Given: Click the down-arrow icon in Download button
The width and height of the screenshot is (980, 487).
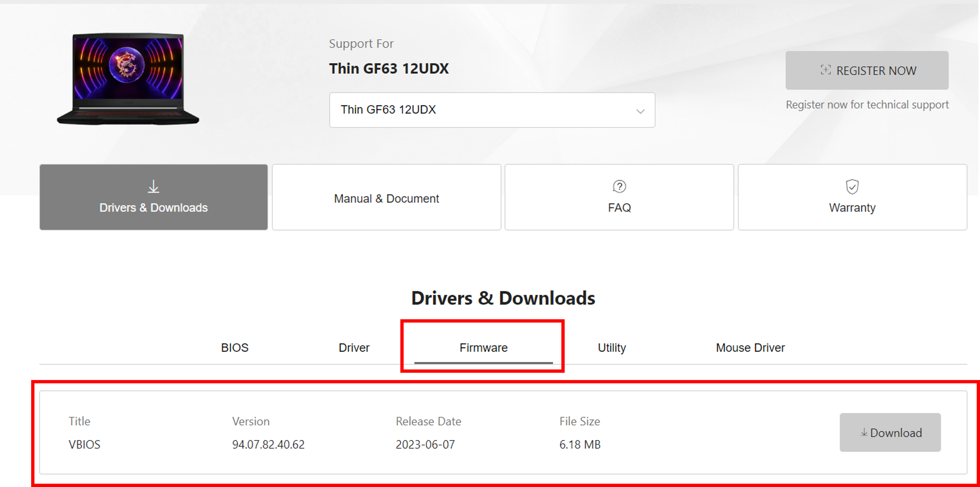Looking at the screenshot, I should click(x=864, y=432).
